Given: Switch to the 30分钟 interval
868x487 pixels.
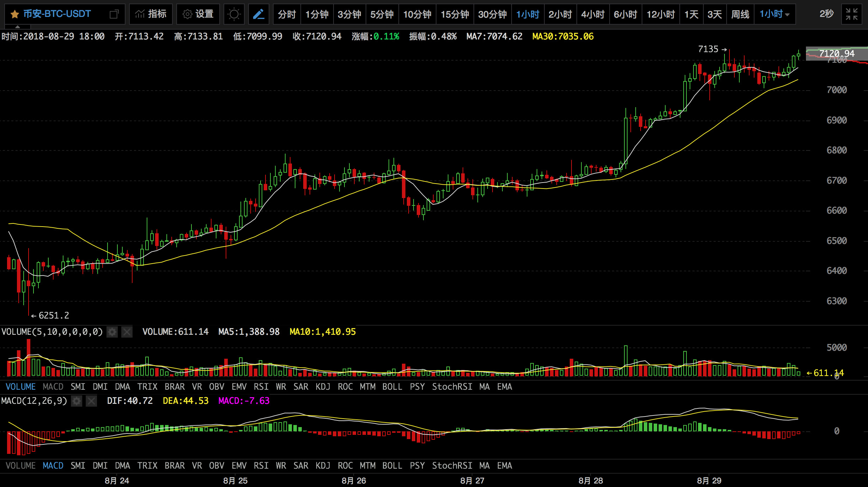Looking at the screenshot, I should point(492,14).
